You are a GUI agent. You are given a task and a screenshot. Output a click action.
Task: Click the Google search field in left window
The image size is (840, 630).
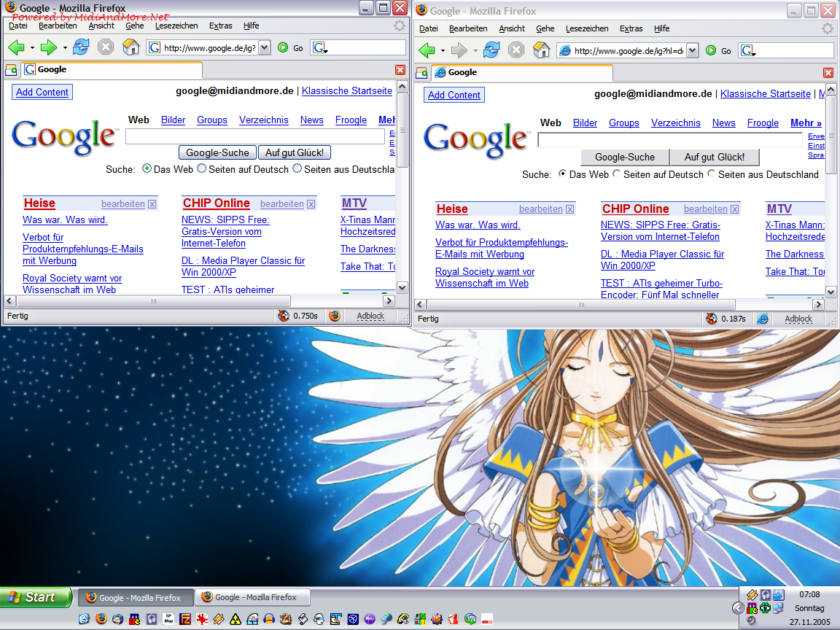pos(254,136)
